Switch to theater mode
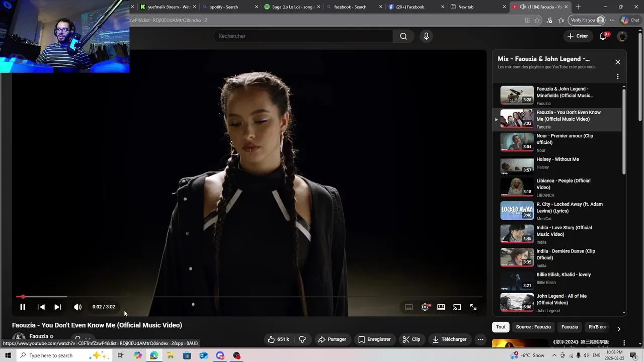The height and width of the screenshot is (362, 644). click(441, 307)
